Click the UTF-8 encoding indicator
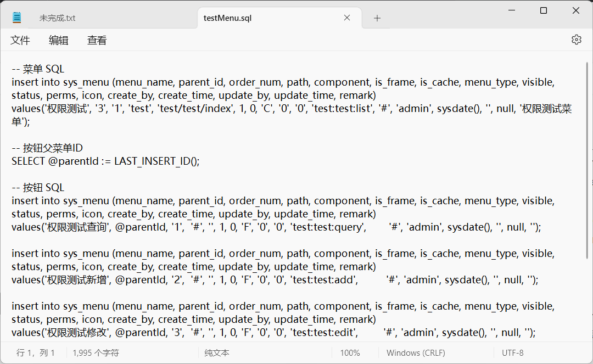 pos(512,353)
